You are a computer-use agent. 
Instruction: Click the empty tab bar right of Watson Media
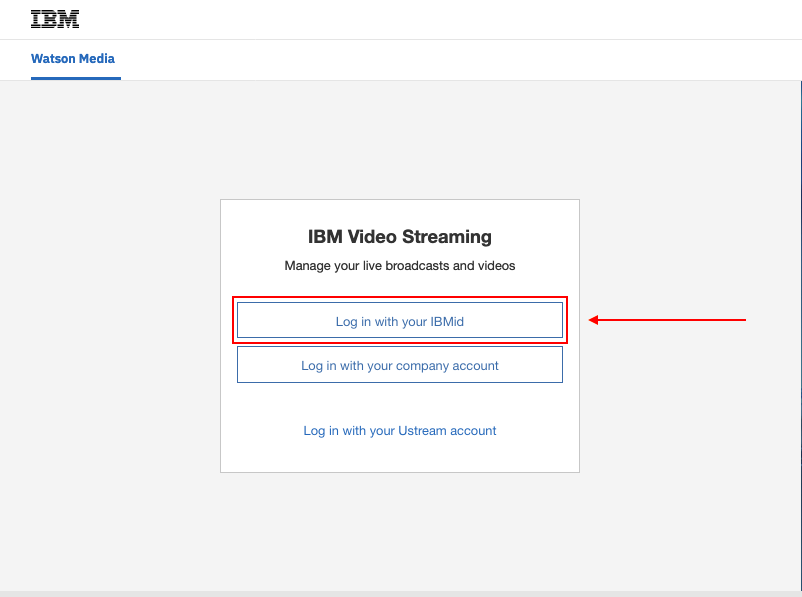pyautogui.click(x=460, y=60)
